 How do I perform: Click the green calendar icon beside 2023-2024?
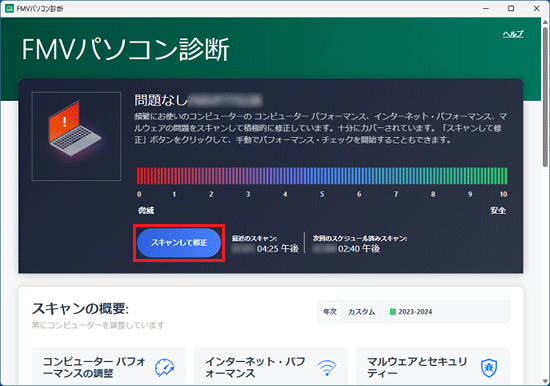(393, 312)
